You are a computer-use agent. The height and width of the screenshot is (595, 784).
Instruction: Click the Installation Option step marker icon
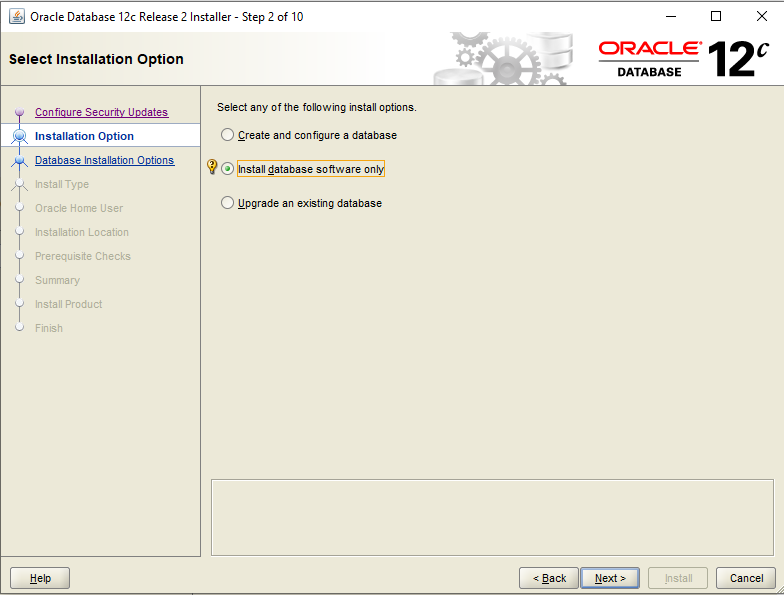point(20,136)
